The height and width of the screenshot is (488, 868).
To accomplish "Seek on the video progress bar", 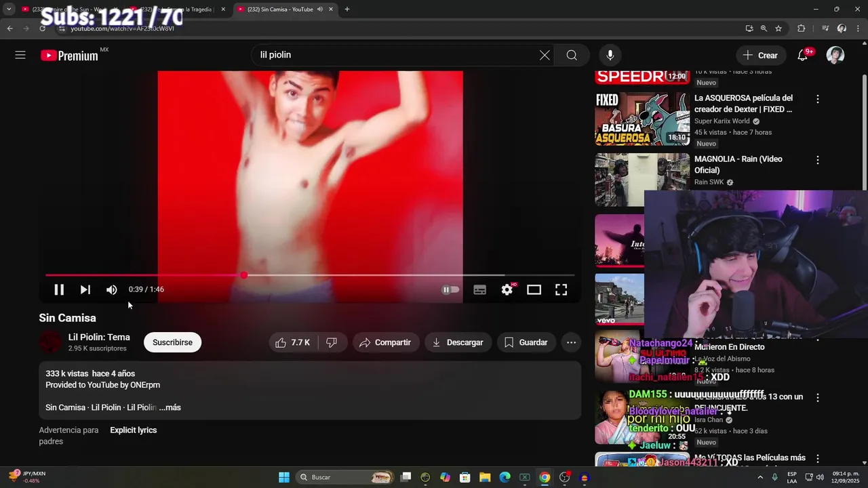I will [310, 275].
